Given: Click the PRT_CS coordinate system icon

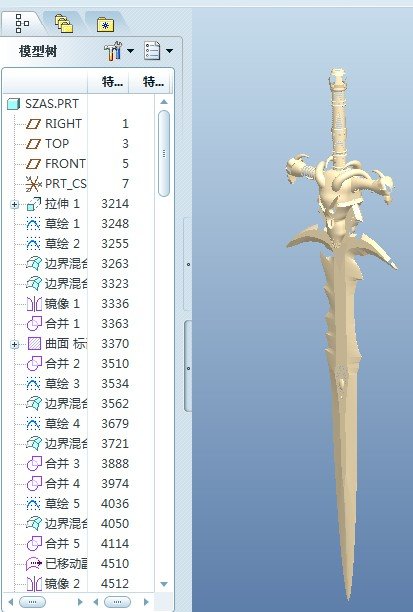Looking at the screenshot, I should tap(34, 184).
